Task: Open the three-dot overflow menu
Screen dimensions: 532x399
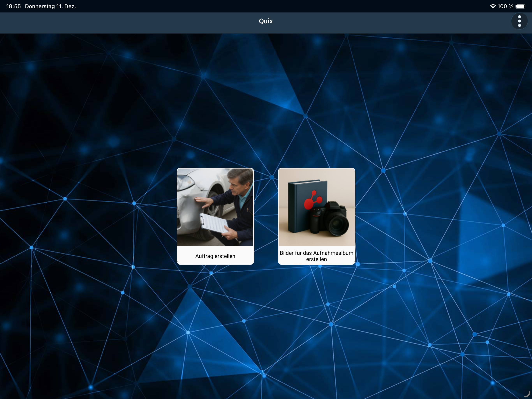Action: click(x=519, y=21)
